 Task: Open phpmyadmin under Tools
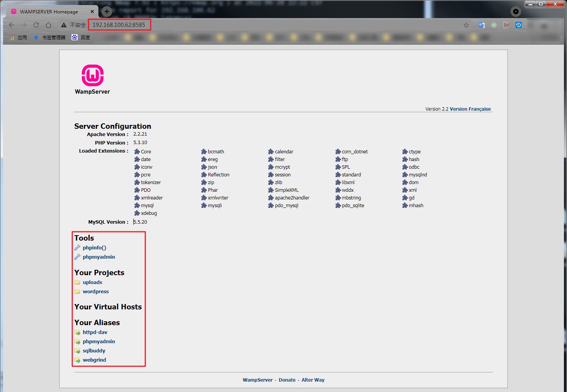coord(99,257)
